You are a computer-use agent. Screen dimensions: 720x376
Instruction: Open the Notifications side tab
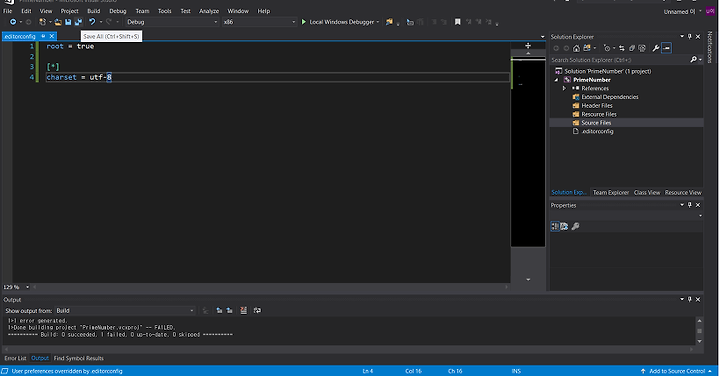710,47
